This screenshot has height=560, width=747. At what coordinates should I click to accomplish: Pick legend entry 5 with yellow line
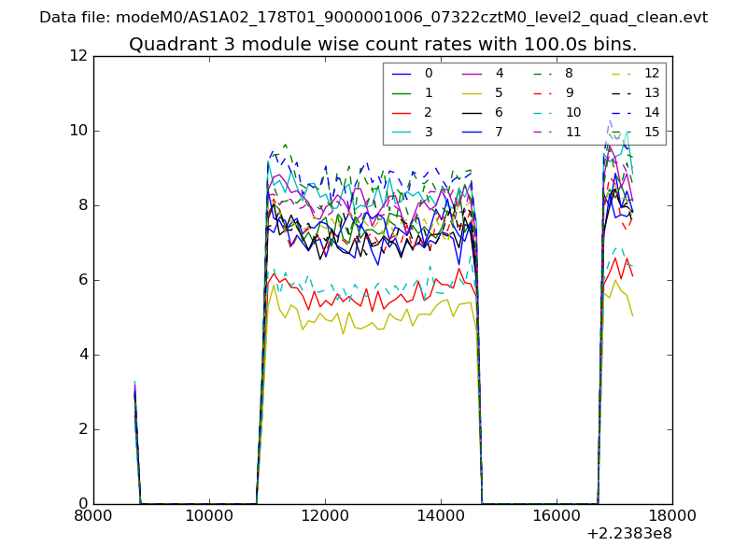[x=499, y=92]
